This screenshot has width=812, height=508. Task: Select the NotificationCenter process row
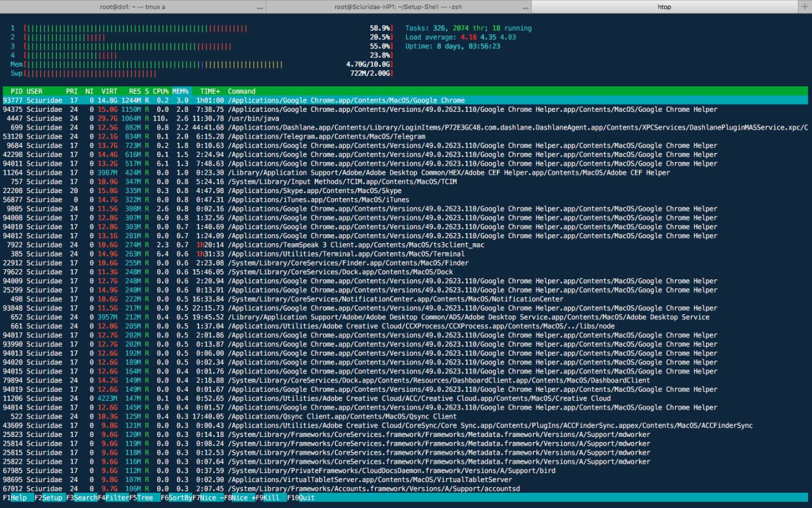tap(406, 299)
